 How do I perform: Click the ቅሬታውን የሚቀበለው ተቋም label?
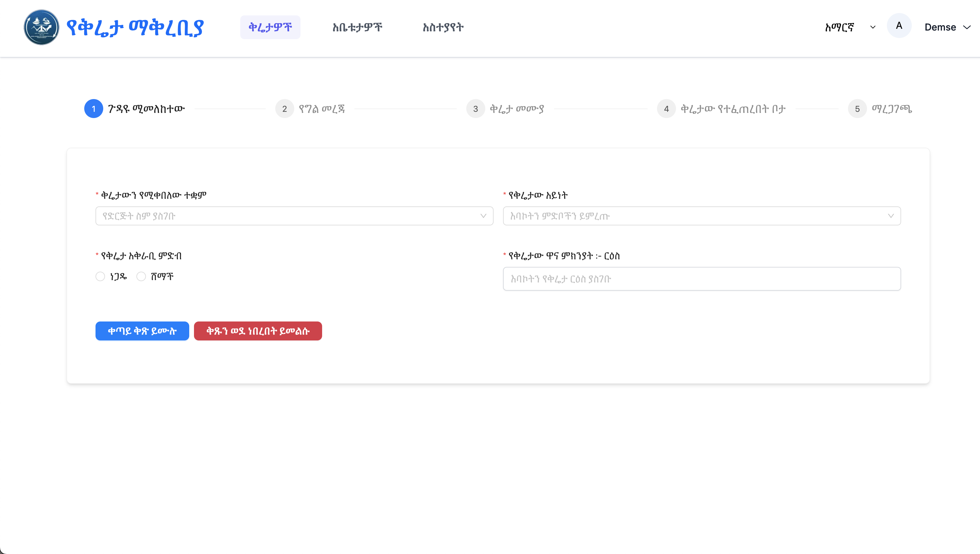click(x=153, y=195)
